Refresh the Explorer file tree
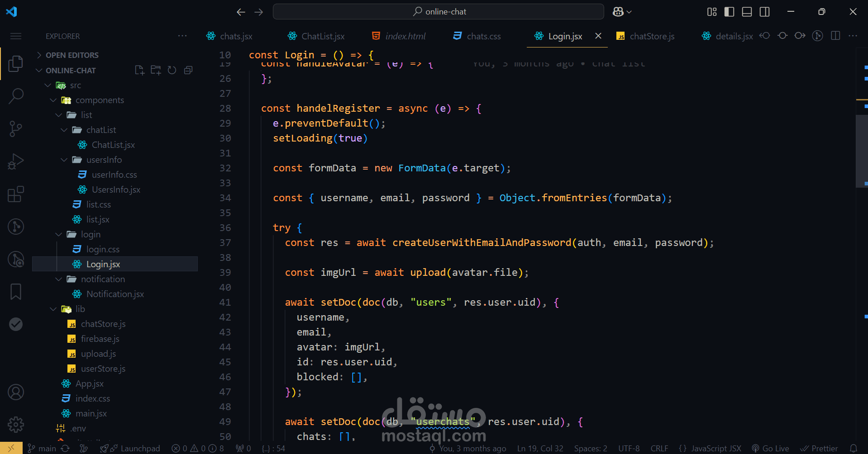The height and width of the screenshot is (454, 868). point(172,70)
